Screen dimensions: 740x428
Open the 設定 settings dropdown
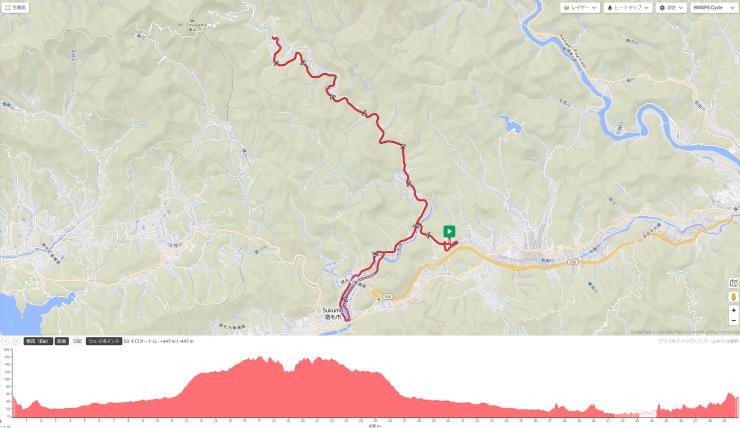[671, 8]
